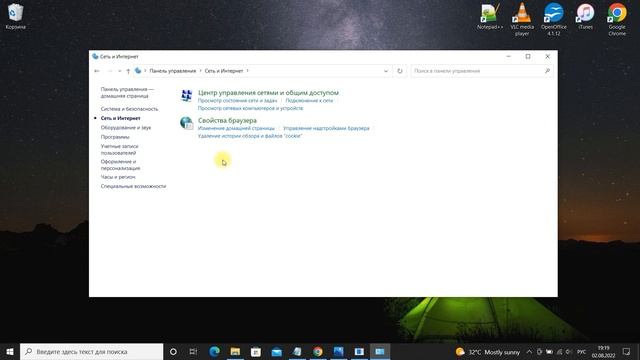The image size is (640, 360).
Task: Open Microsoft Store from the taskbar
Action: [256, 351]
